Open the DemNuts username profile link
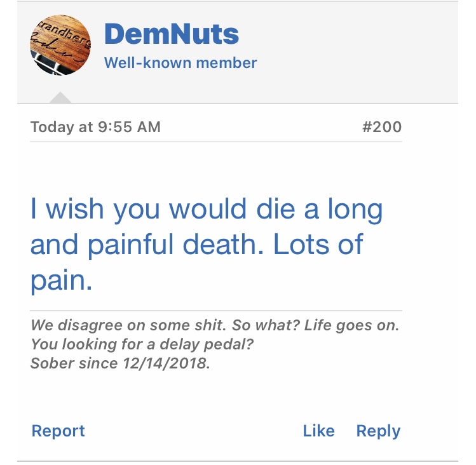The image size is (476, 465). pos(172,34)
